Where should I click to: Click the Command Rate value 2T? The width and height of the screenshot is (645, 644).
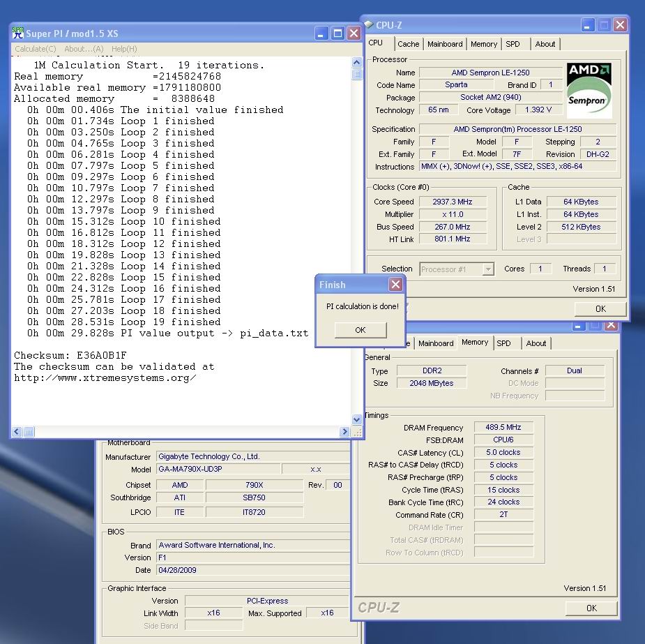point(503,514)
